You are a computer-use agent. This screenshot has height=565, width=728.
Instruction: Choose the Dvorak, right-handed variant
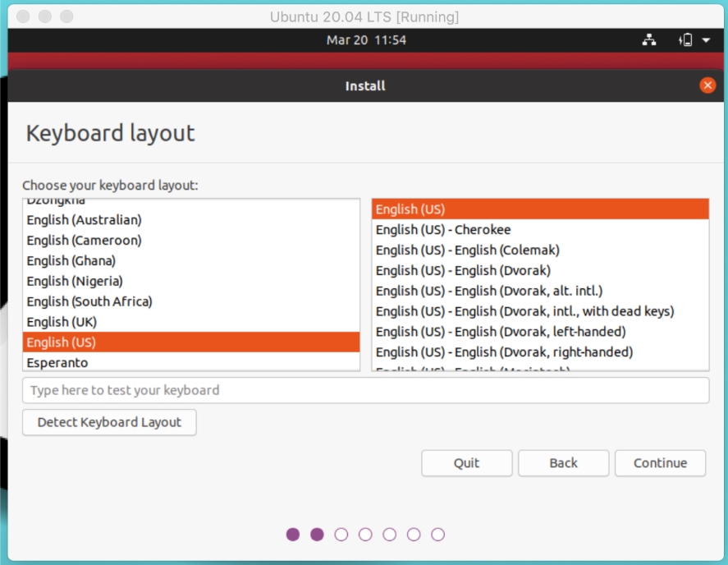(x=540, y=352)
